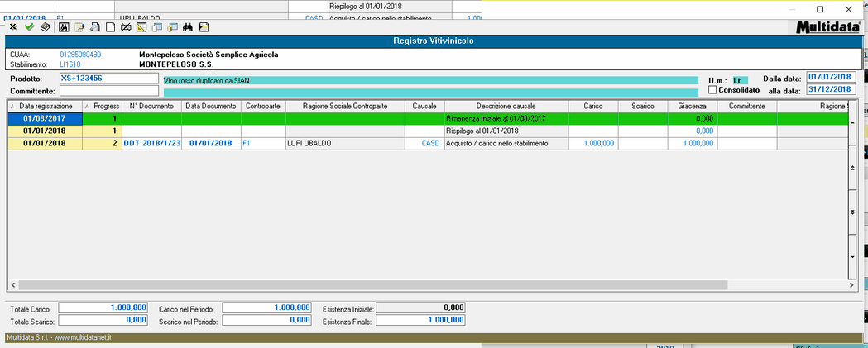Click the Data Documento column header
The height and width of the screenshot is (348, 868).
212,106
